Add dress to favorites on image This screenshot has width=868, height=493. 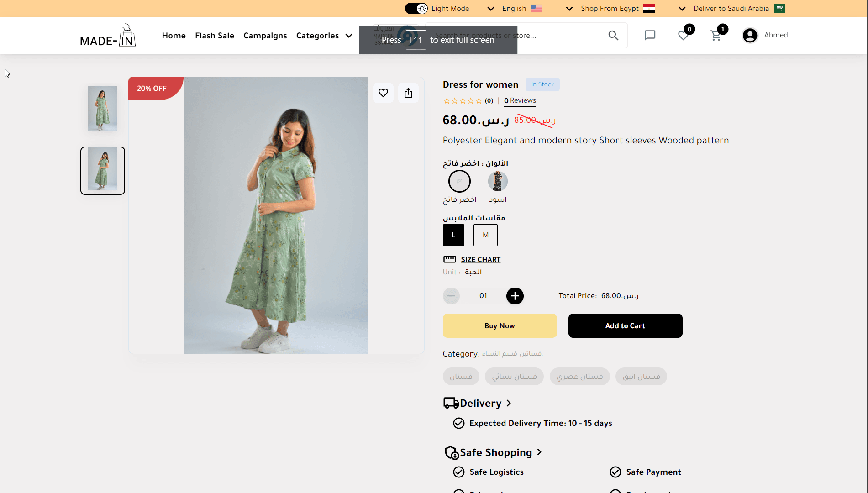[383, 93]
